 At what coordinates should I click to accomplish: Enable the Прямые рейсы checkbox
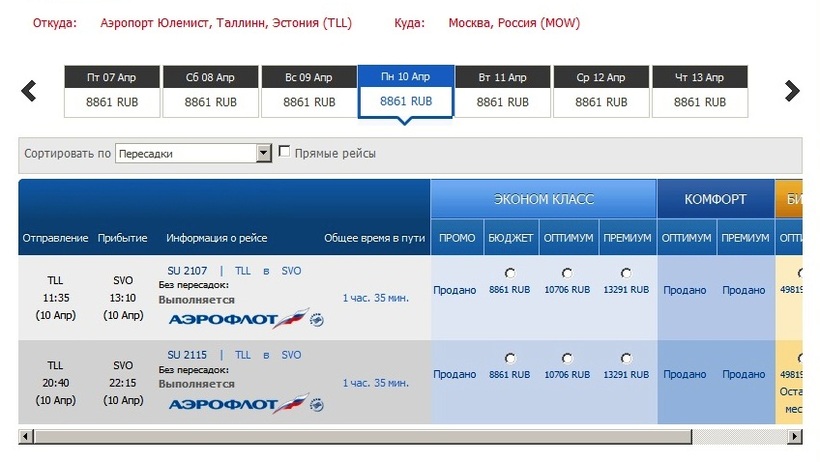click(x=285, y=152)
